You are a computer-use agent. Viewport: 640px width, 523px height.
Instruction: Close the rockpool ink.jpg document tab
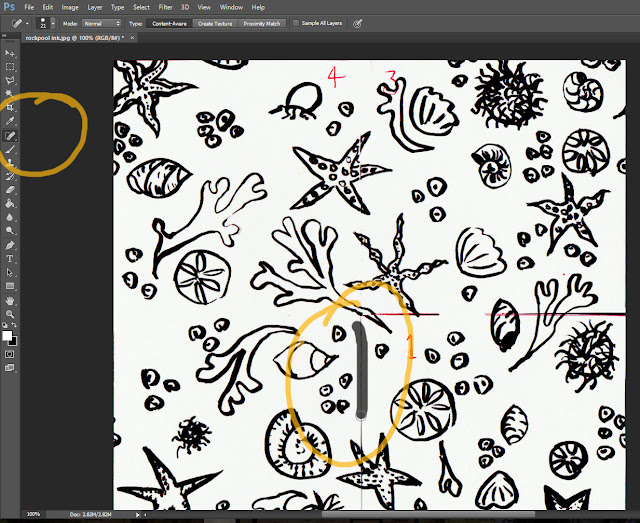(132, 38)
